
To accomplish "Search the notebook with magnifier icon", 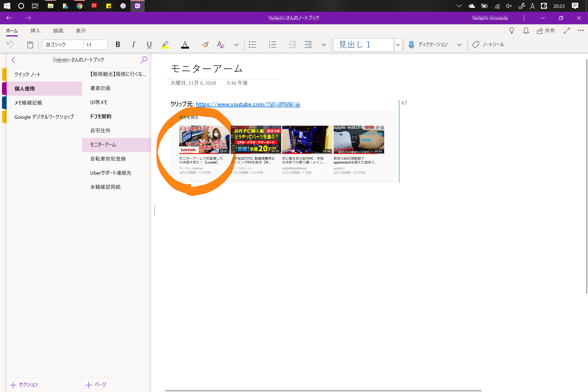I will (144, 60).
